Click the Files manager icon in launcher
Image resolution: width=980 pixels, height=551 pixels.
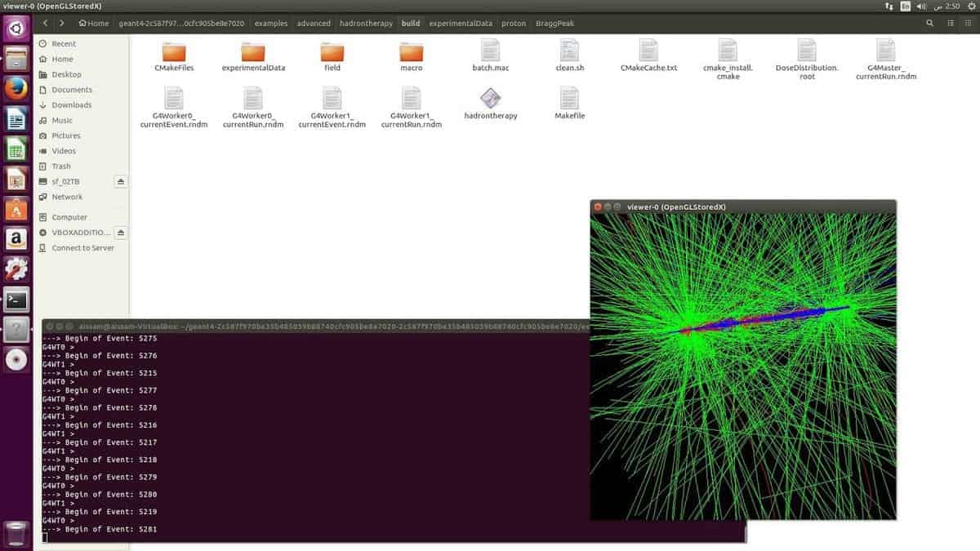16,60
